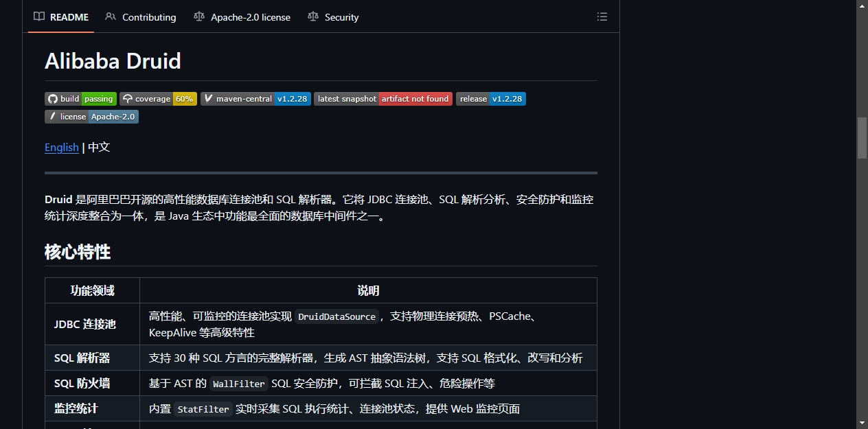The height and width of the screenshot is (429, 868).
Task: Open the coverage 60% badge
Action: [158, 99]
